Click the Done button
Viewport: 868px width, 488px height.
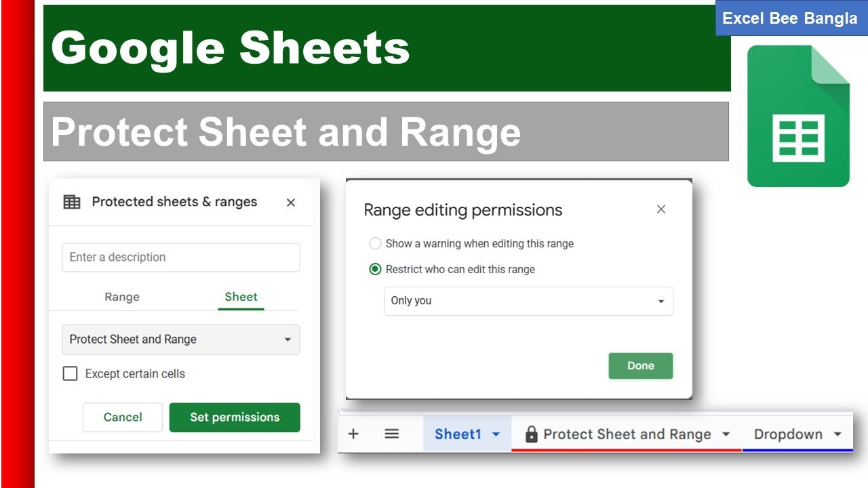[640, 366]
